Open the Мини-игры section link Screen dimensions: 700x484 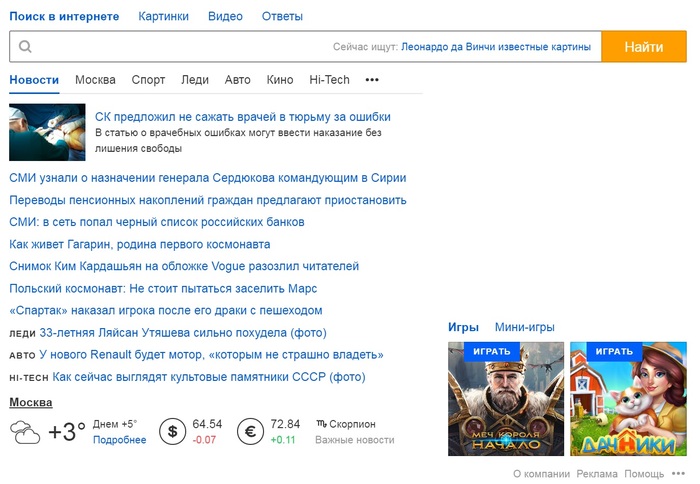525,327
